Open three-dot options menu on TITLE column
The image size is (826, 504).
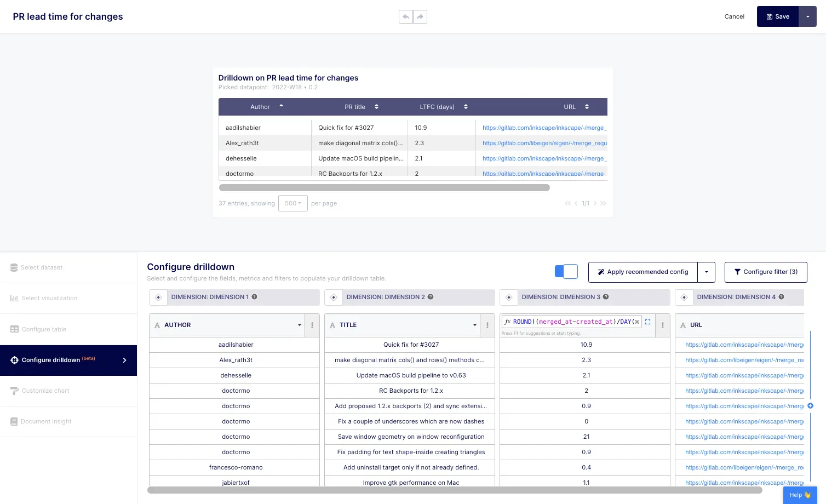[x=487, y=325]
